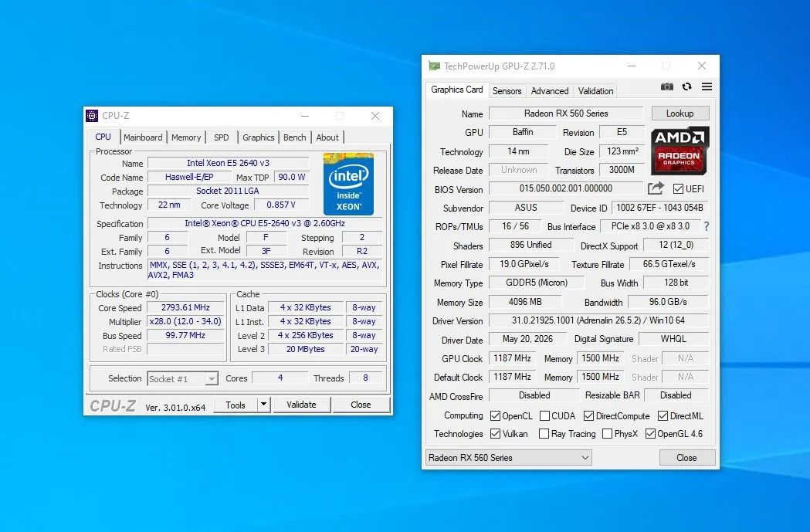This screenshot has height=532, width=810.
Task: Open the Bench tab in CPU-Z
Action: pyautogui.click(x=294, y=137)
